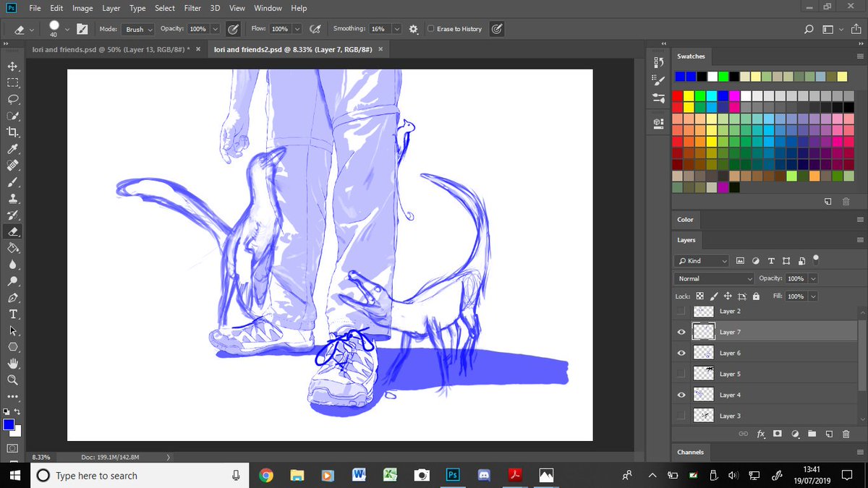Show Layer 3 visibility box
The image size is (868, 488).
[681, 416]
